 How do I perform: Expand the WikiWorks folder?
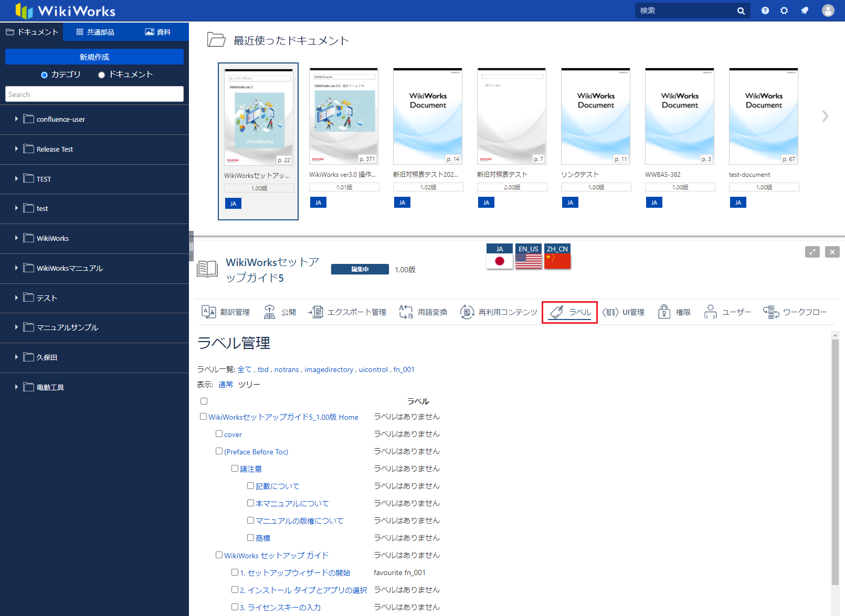tap(16, 238)
